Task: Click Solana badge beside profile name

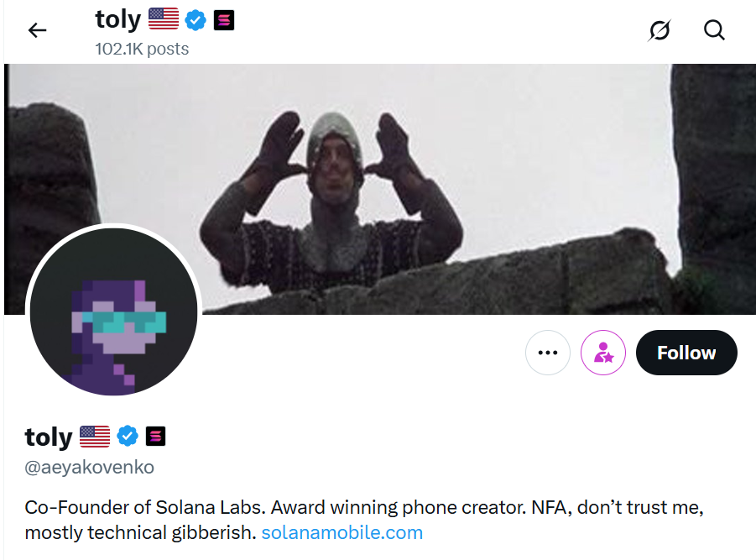Action: point(155,436)
